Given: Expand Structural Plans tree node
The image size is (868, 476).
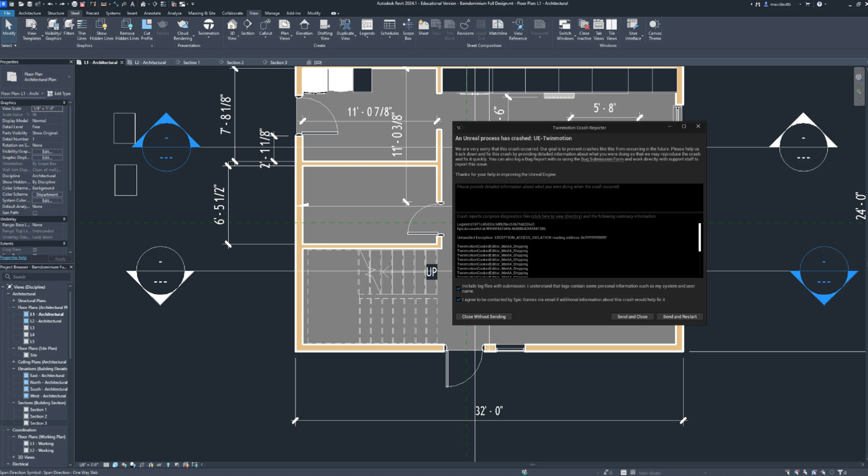Looking at the screenshot, I should [x=14, y=301].
